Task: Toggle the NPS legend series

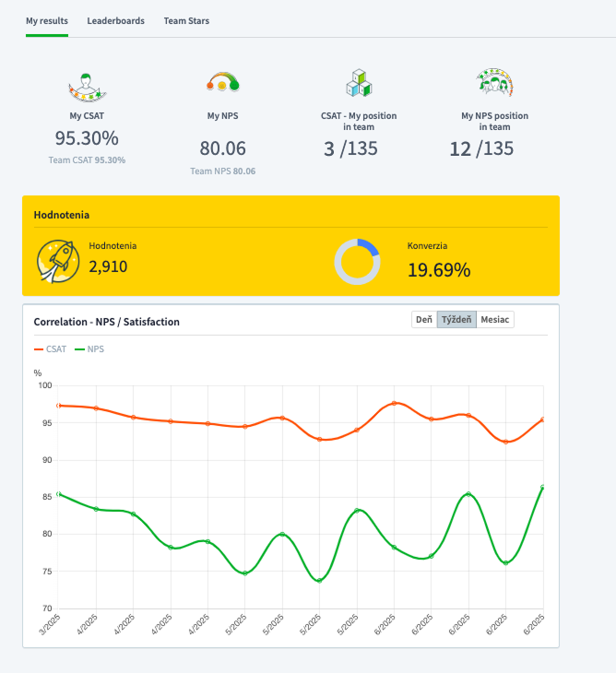Action: 89,349
